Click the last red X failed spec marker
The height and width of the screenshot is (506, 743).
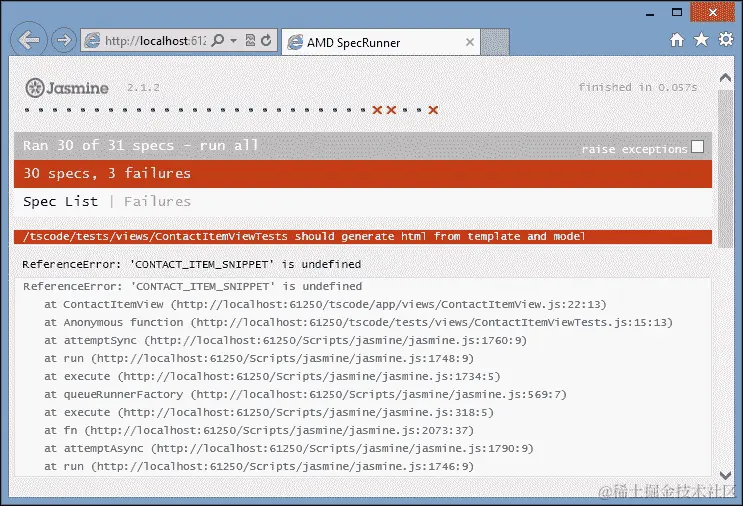click(x=433, y=110)
